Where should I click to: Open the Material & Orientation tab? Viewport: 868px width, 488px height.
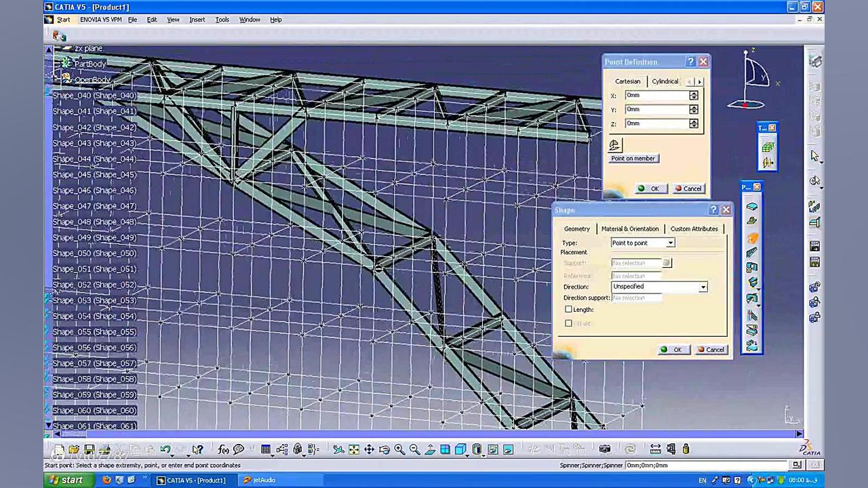tap(629, 228)
